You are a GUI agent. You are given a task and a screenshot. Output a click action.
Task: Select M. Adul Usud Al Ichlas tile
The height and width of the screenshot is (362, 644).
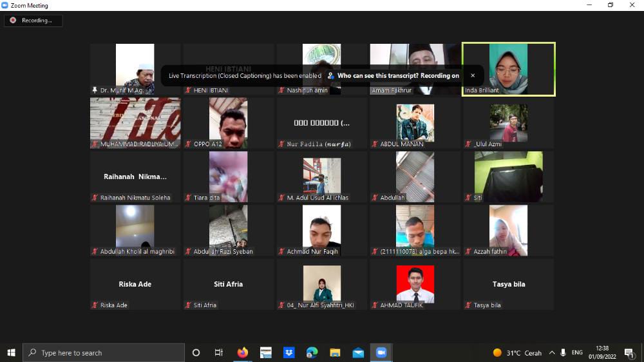(x=321, y=176)
